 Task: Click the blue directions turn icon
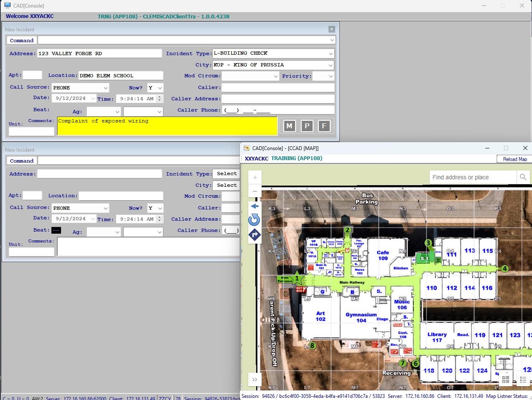point(255,235)
